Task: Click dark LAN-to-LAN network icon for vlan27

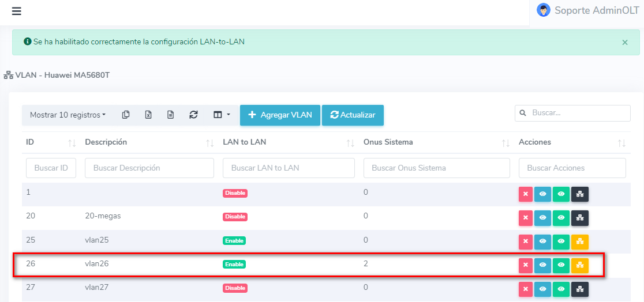Action: pyautogui.click(x=579, y=289)
